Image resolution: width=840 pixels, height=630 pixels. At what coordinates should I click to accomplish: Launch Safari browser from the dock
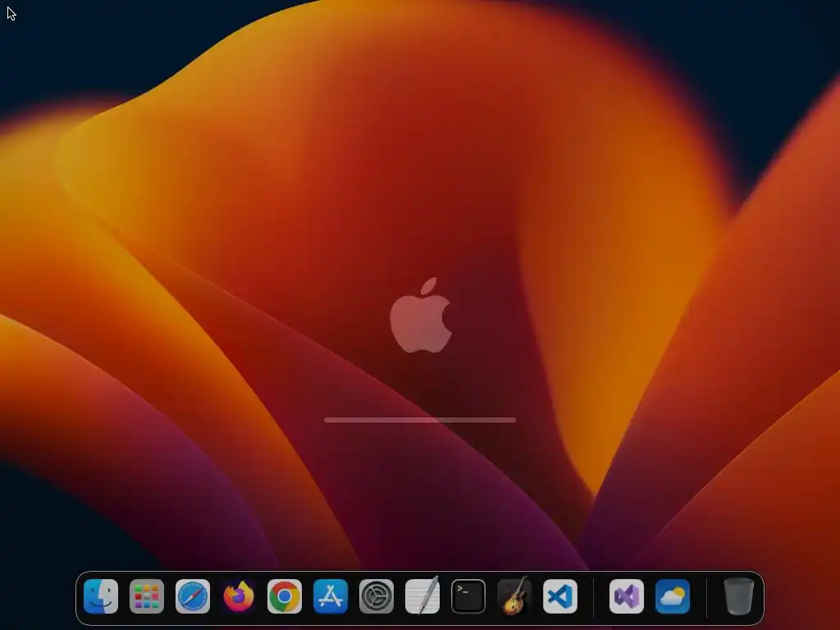coord(193,596)
